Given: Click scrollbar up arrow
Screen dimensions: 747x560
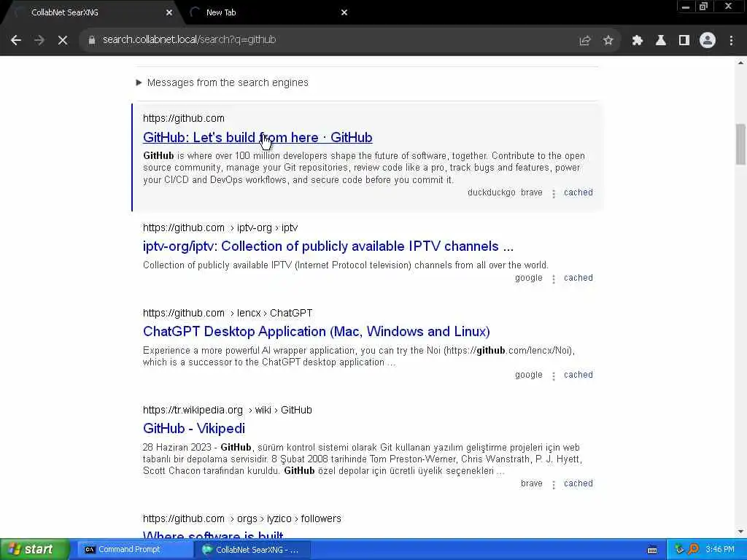Looking at the screenshot, I should point(740,63).
